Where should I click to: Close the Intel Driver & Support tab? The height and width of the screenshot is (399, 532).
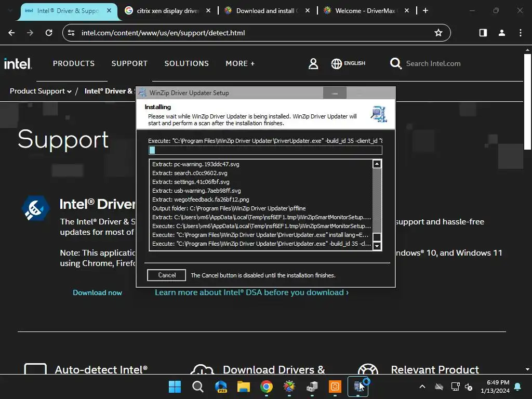[109, 10]
